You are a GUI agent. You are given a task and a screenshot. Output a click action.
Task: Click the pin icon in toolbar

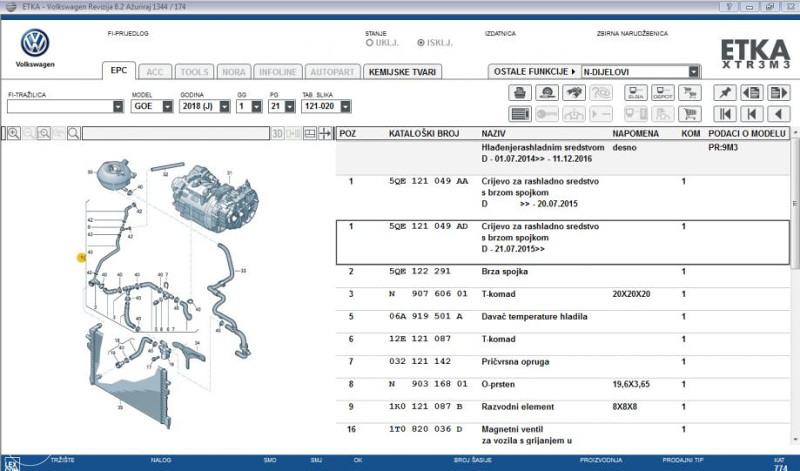(x=724, y=92)
